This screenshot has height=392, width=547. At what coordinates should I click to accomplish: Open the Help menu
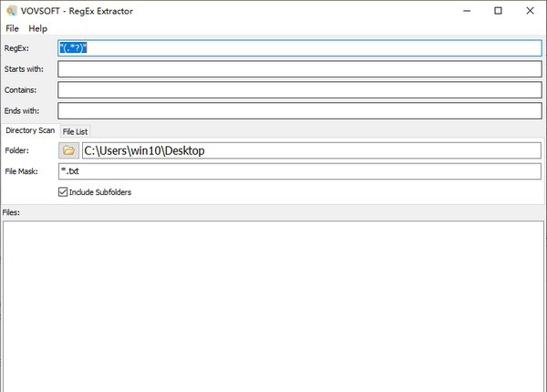pos(37,28)
